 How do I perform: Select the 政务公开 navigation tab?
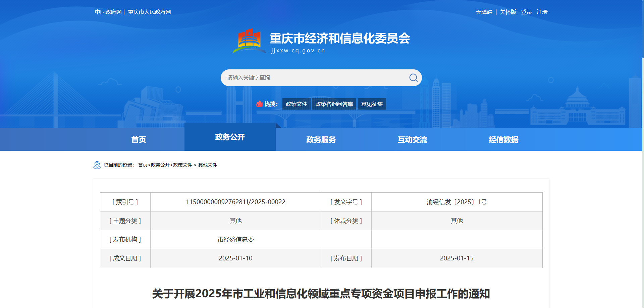click(x=230, y=137)
